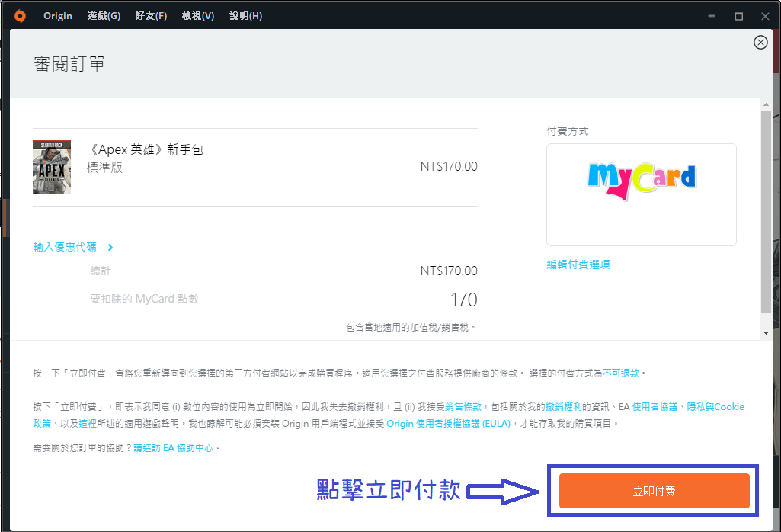Click the 付費方式 label
The height and width of the screenshot is (532, 781).
[568, 131]
